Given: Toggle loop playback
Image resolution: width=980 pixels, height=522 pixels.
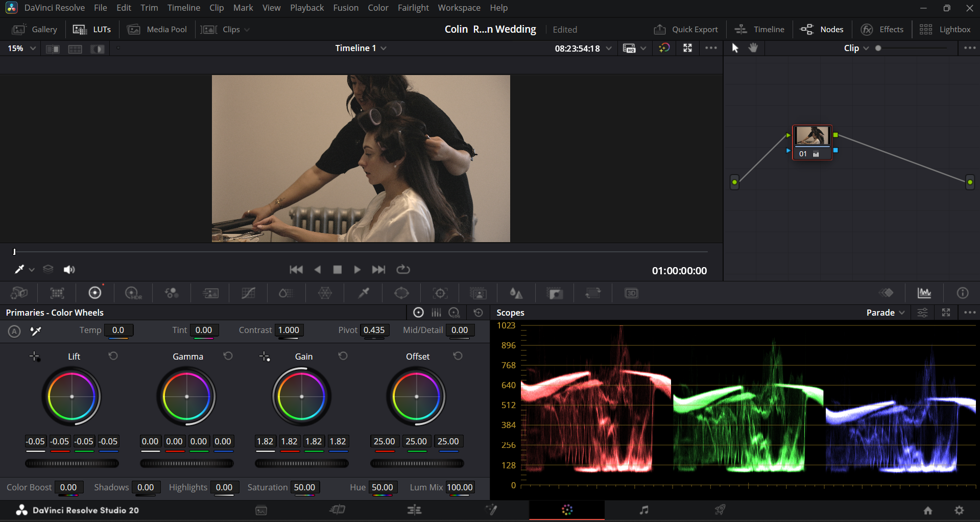Looking at the screenshot, I should (403, 269).
